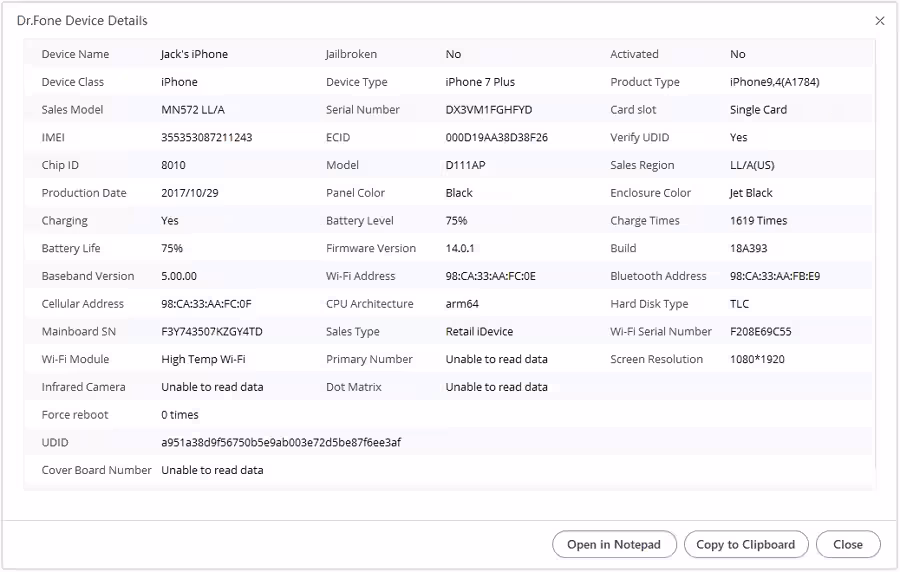
Task: Click the Open in Notepad button
Action: pos(613,544)
